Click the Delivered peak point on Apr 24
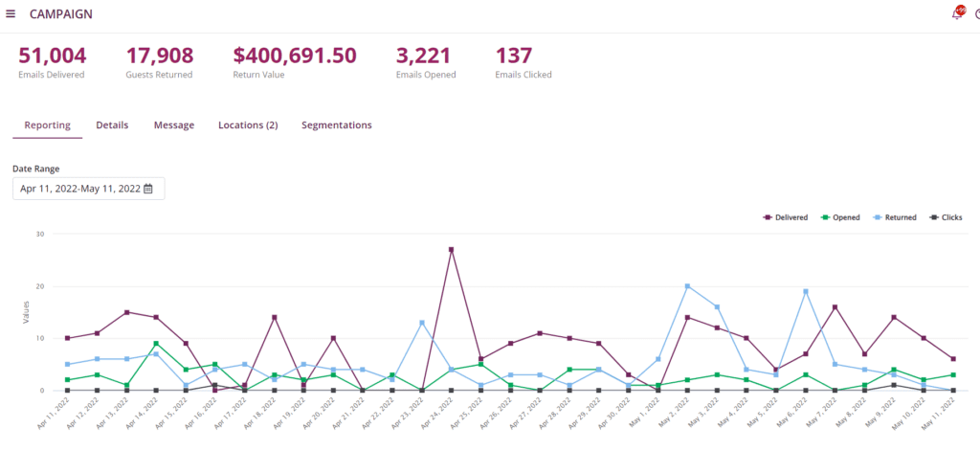This screenshot has width=980, height=451. tap(451, 250)
